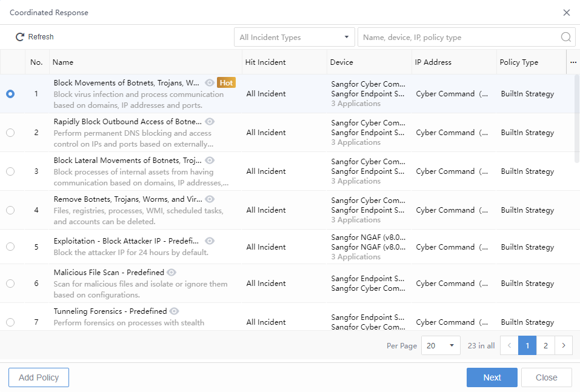Click eye icon beside Malicious File Scan
Viewport: 580px width, 392px height.
(x=172, y=273)
